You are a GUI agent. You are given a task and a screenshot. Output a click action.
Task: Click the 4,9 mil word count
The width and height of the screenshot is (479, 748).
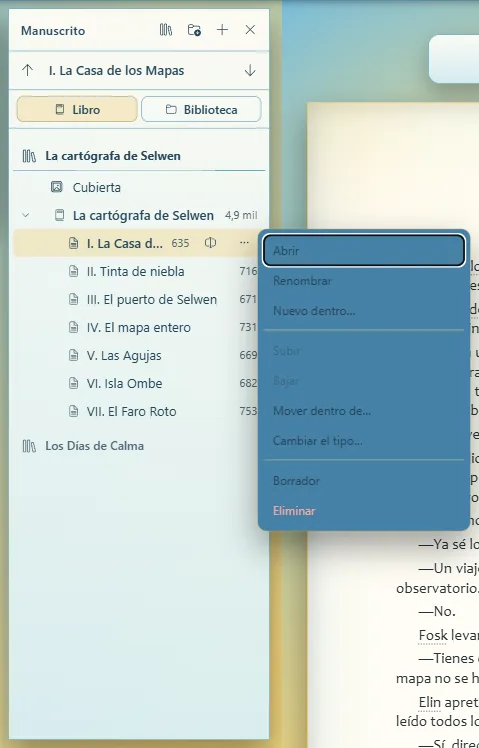pos(241,215)
